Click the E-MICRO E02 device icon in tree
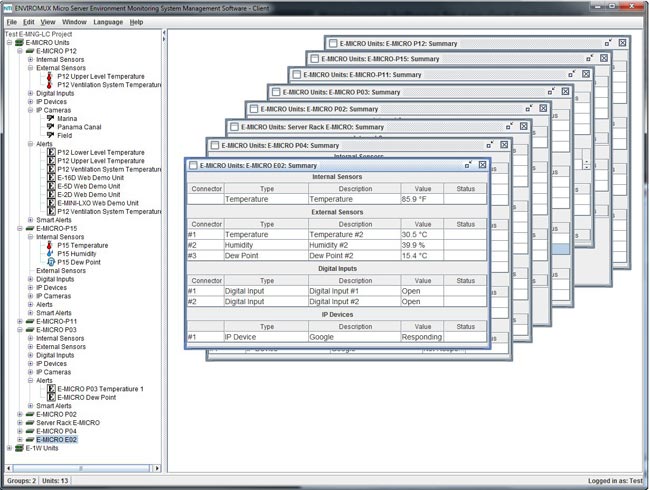 [30, 439]
